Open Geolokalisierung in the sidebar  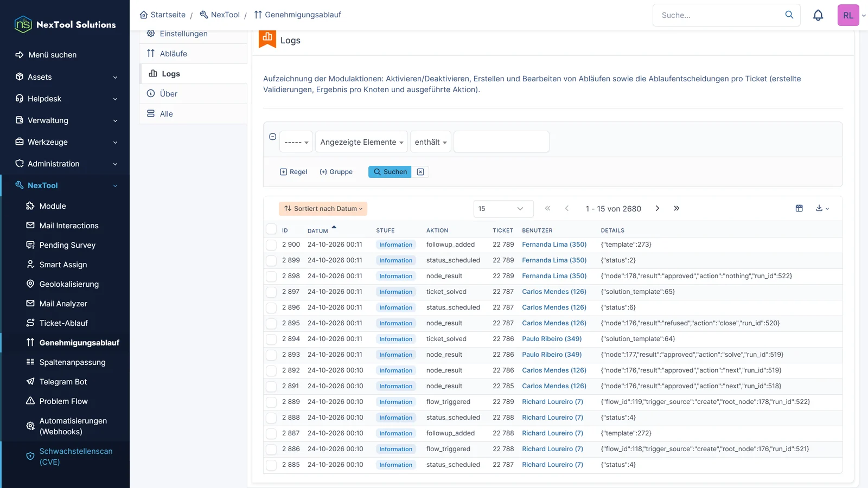pos(69,284)
